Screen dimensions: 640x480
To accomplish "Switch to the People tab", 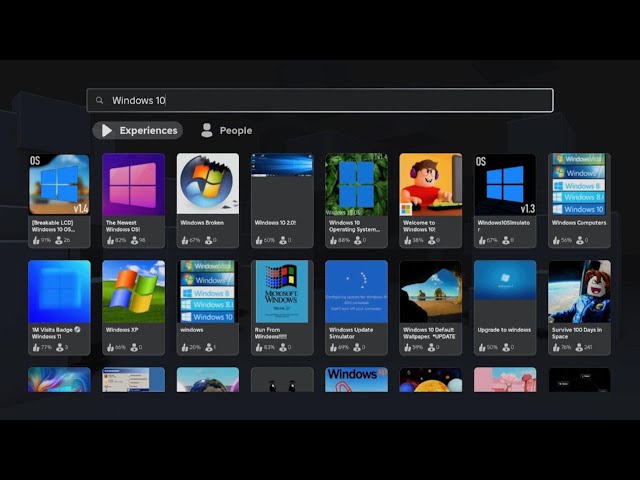I will [227, 130].
